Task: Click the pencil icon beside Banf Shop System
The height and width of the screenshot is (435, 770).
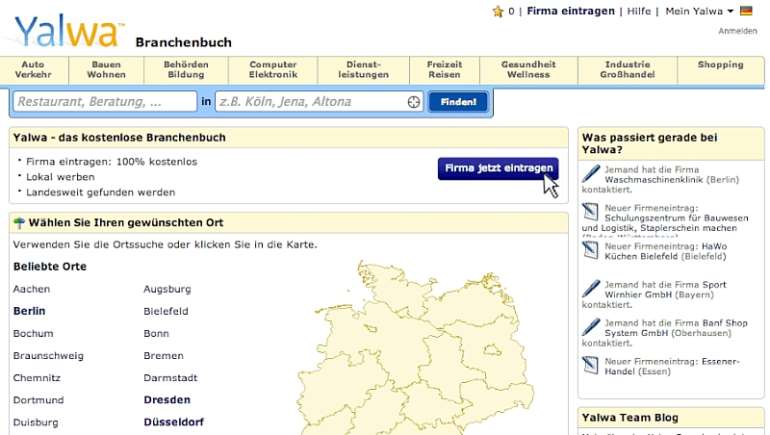Action: 591,326
